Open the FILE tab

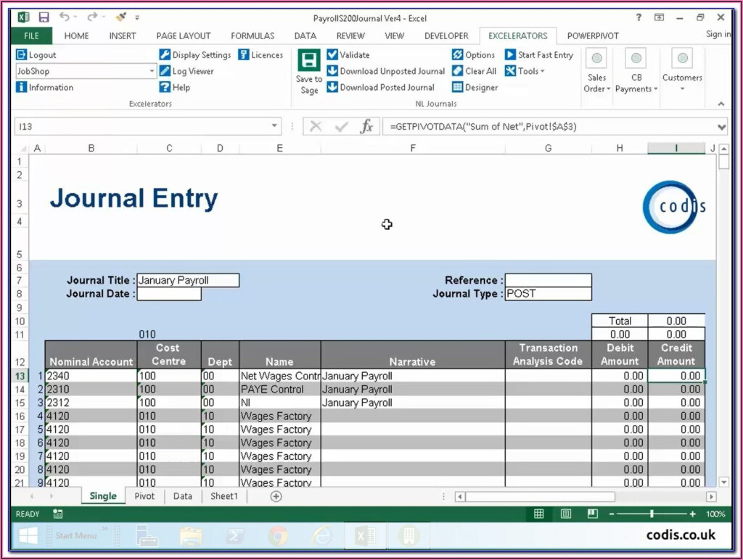click(31, 36)
